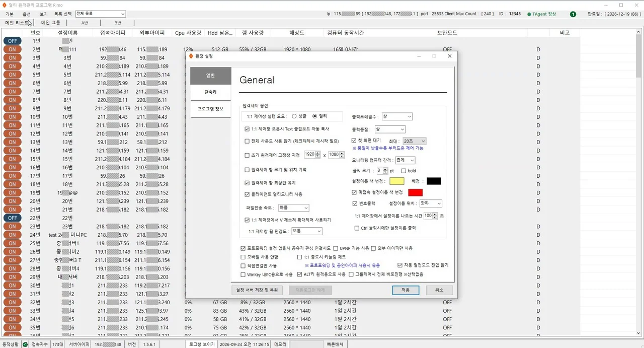644x348 pixels.
Task: Open the 1:1 제어창 휠 민감도 dropdown
Action: tap(306, 231)
